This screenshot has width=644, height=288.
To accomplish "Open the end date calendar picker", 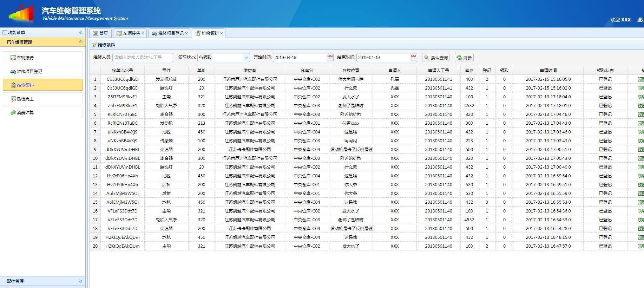I will point(413,58).
